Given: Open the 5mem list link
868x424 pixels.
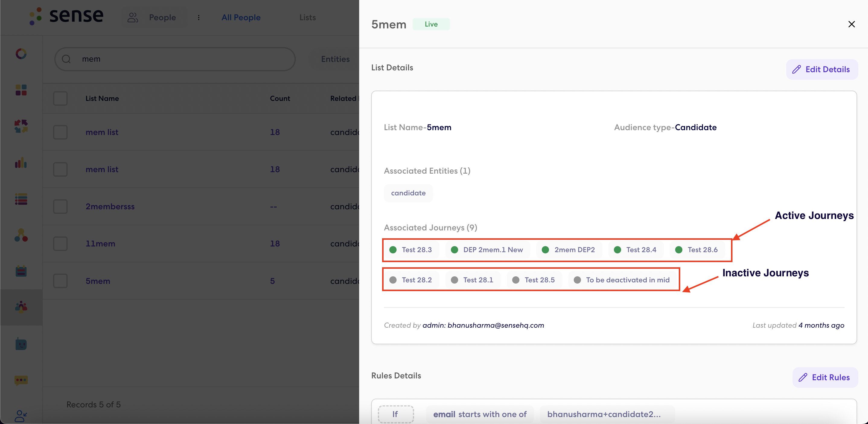Looking at the screenshot, I should click(98, 281).
